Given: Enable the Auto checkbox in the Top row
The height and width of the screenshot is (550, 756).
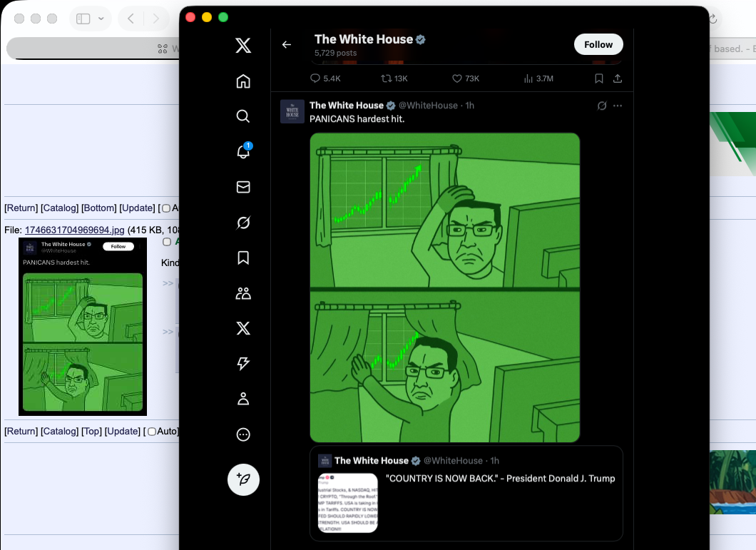Looking at the screenshot, I should pyautogui.click(x=151, y=432).
